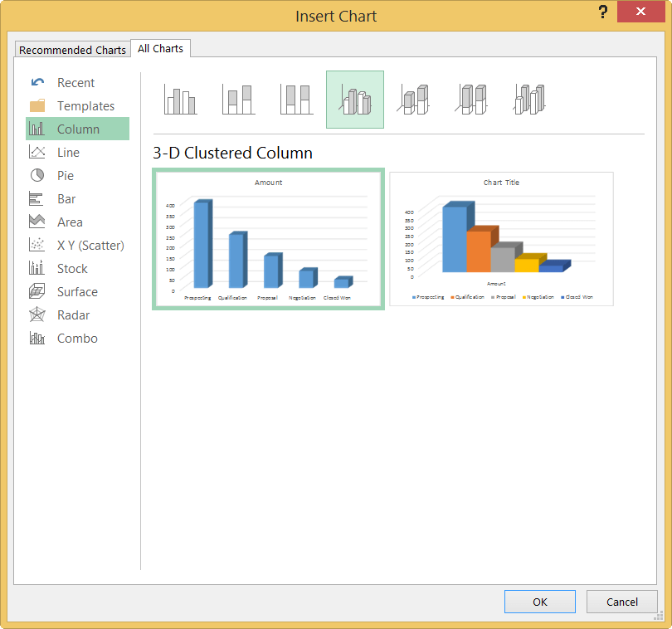Select the 100% Stacked Column subtype icon
The image size is (672, 629).
click(297, 100)
